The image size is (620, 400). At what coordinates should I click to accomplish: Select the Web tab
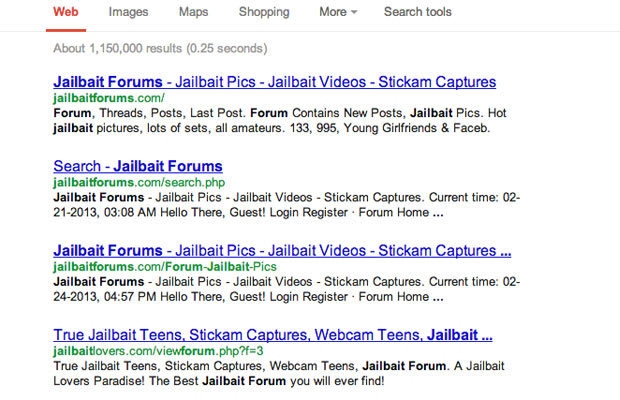[x=66, y=13]
